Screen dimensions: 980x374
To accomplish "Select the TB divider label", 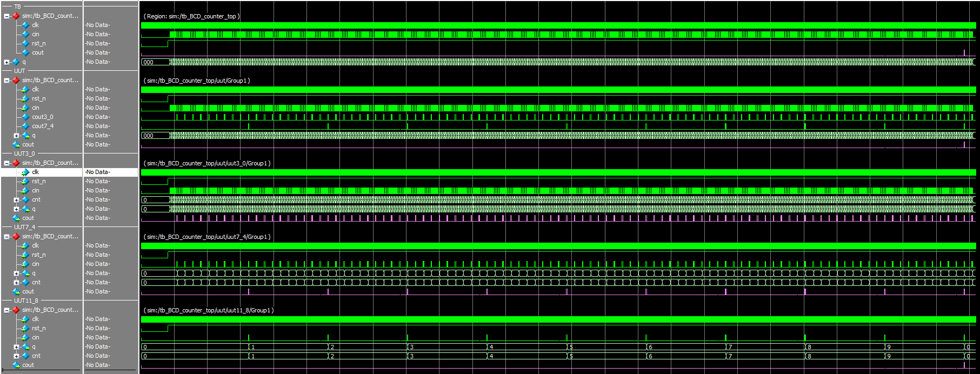I will [x=17, y=7].
